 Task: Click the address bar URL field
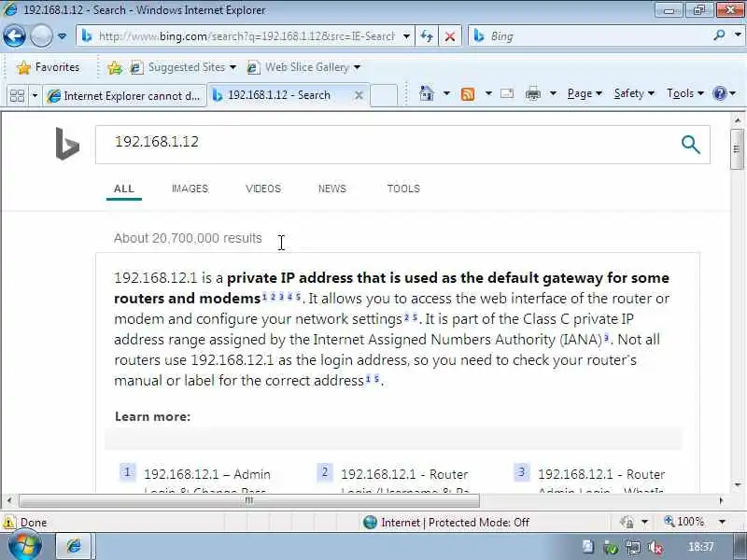(246, 36)
